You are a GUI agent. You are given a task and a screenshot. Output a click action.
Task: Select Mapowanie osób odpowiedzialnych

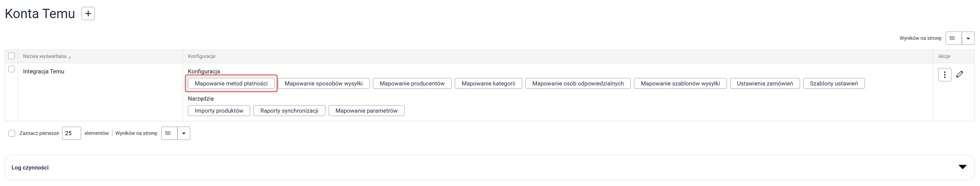(x=577, y=84)
